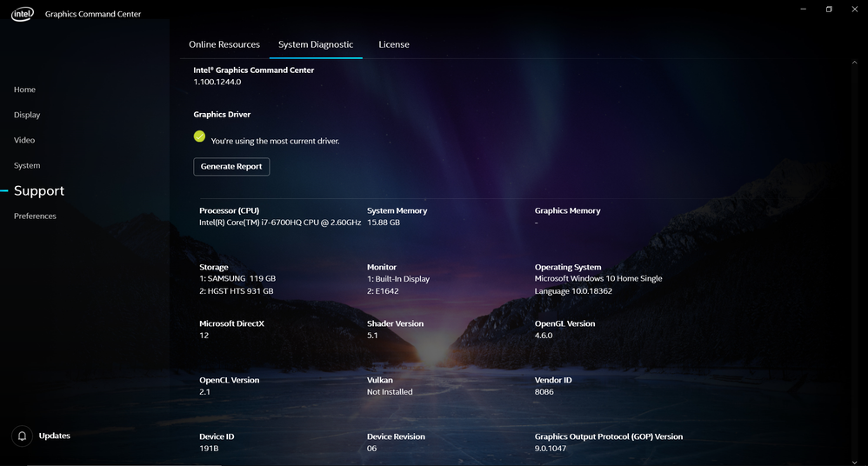Click the 'Graphics Command Center' window title

(x=93, y=14)
